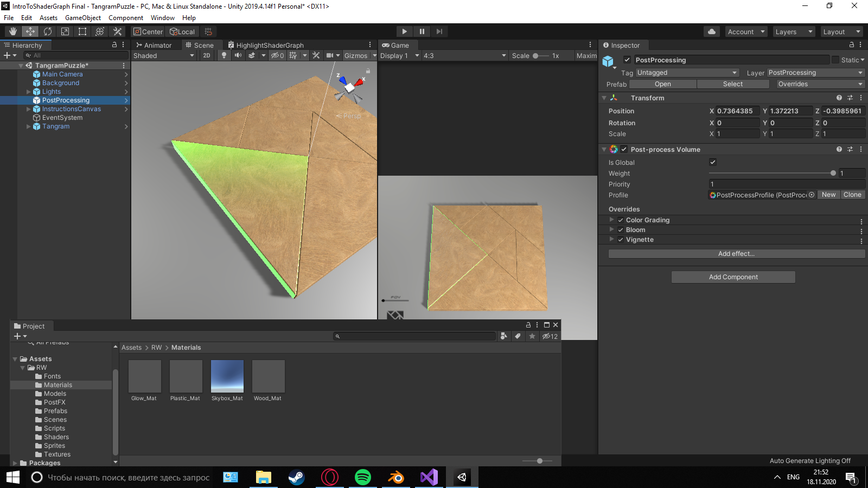
Task: Open cloud services panel
Action: click(712, 31)
